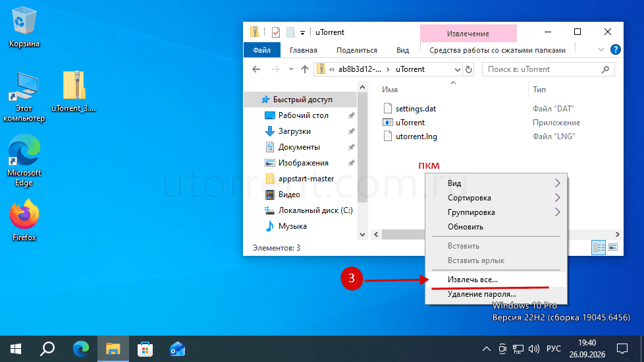Image resolution: width=644 pixels, height=362 pixels.
Task: Select Быстрый доступ in navigation pane
Action: 300,100
